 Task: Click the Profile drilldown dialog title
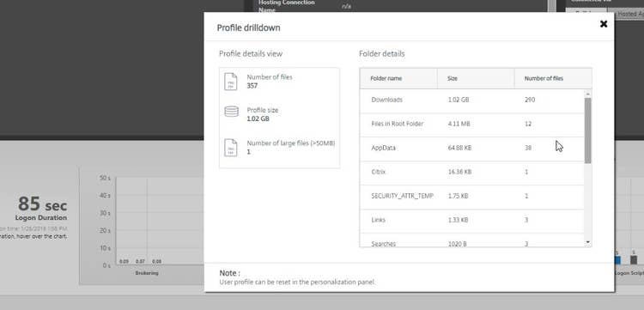click(248, 28)
